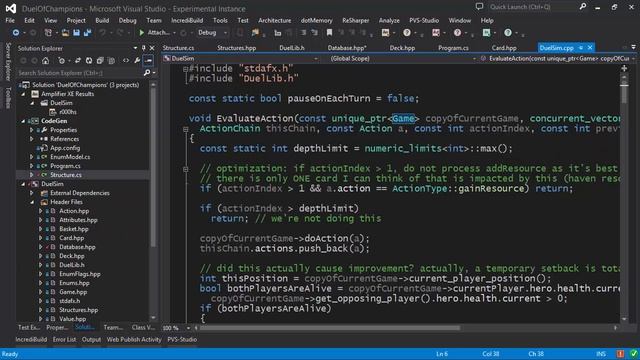Click the Search Solution Explorer field
The width and height of the screenshot is (640, 360).
pyautogui.click(x=80, y=73)
